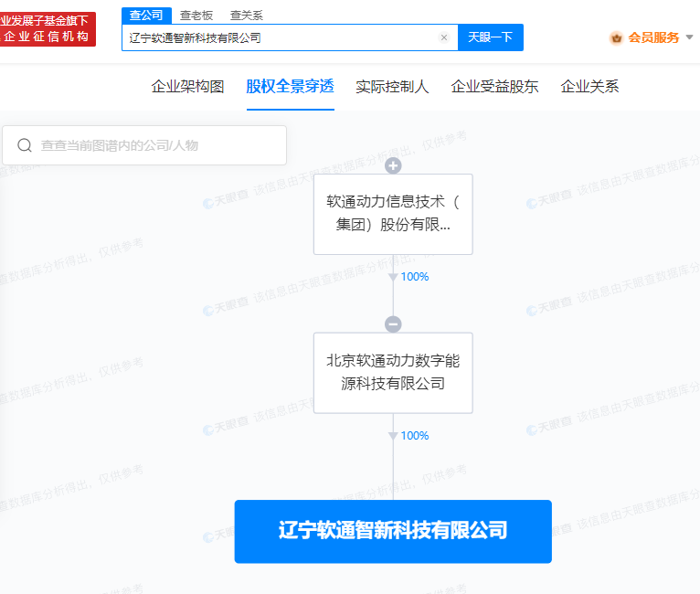Open the 实际控制人 tab
Image resolution: width=700 pixels, height=594 pixels.
392,87
